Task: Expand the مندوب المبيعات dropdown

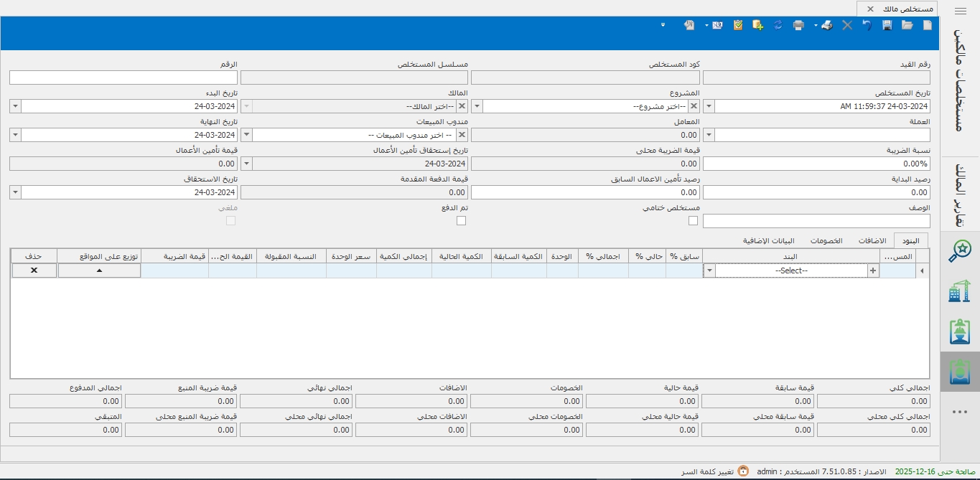Action: click(x=245, y=135)
